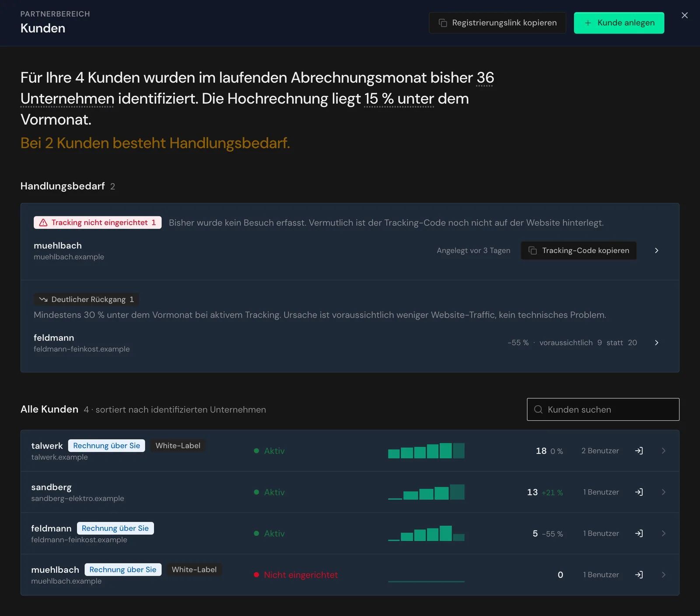
Task: Open feldmann details chevron in Handlungsbedarf
Action: pyautogui.click(x=657, y=343)
